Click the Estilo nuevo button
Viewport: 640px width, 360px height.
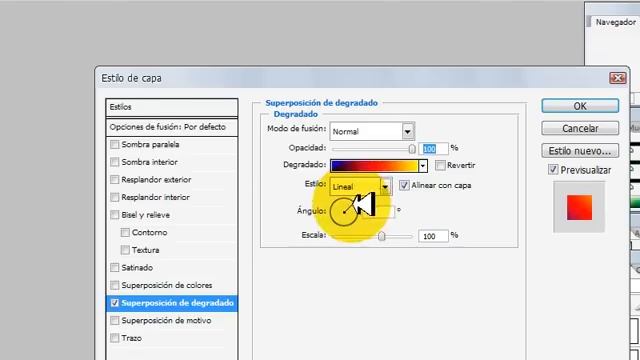580,151
